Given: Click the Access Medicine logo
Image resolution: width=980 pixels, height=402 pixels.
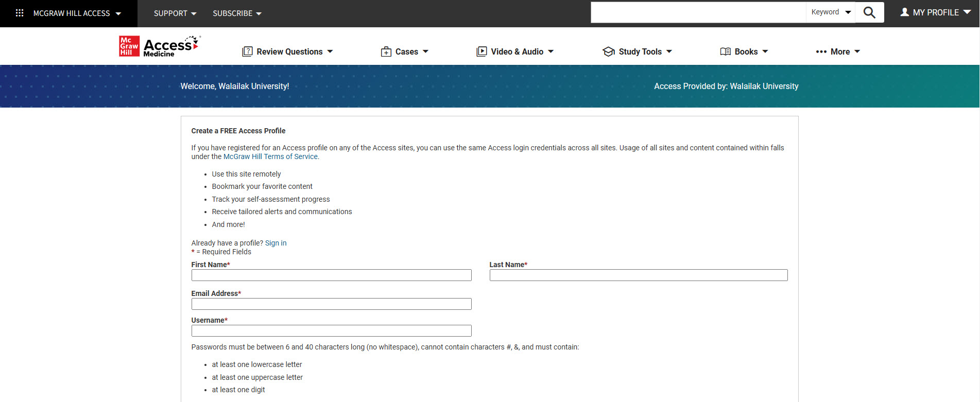Looking at the screenshot, I should coord(160,46).
